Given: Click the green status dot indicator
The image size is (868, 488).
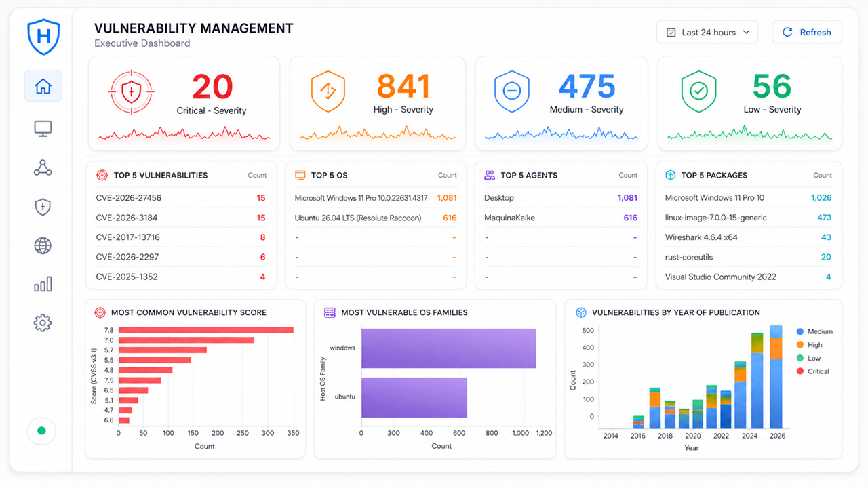Looking at the screenshot, I should (41, 430).
